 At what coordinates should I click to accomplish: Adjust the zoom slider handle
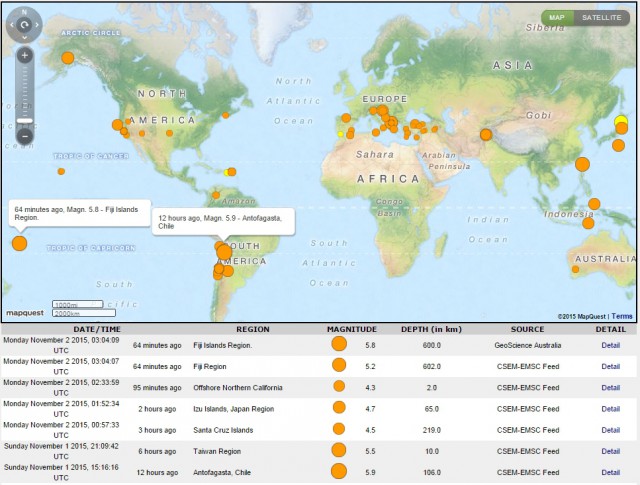pyautogui.click(x=24, y=121)
